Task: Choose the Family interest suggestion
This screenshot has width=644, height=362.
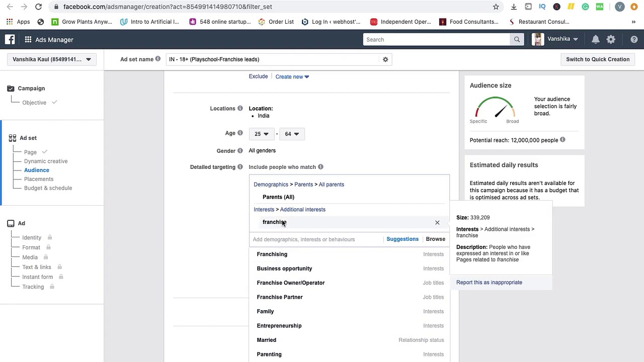Action: [x=349, y=312]
